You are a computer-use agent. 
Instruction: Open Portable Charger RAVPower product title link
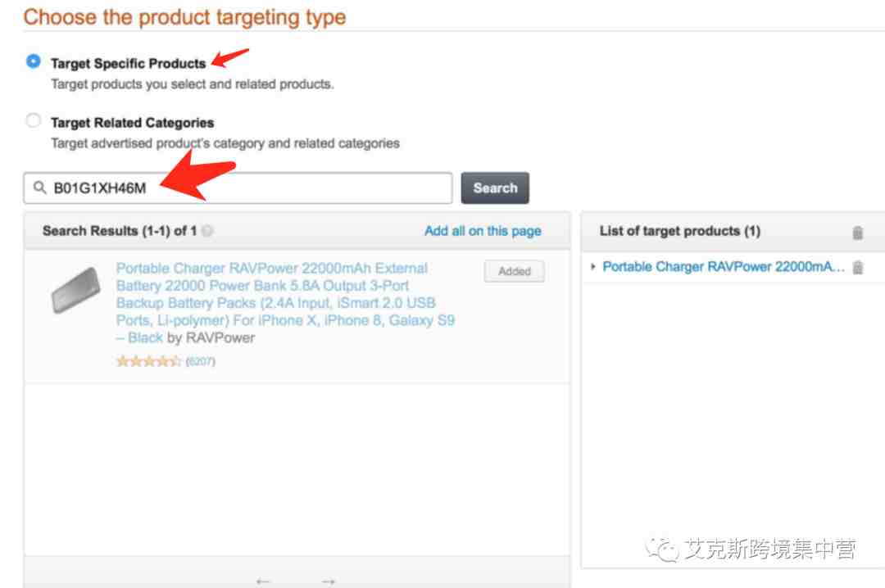coord(285,303)
